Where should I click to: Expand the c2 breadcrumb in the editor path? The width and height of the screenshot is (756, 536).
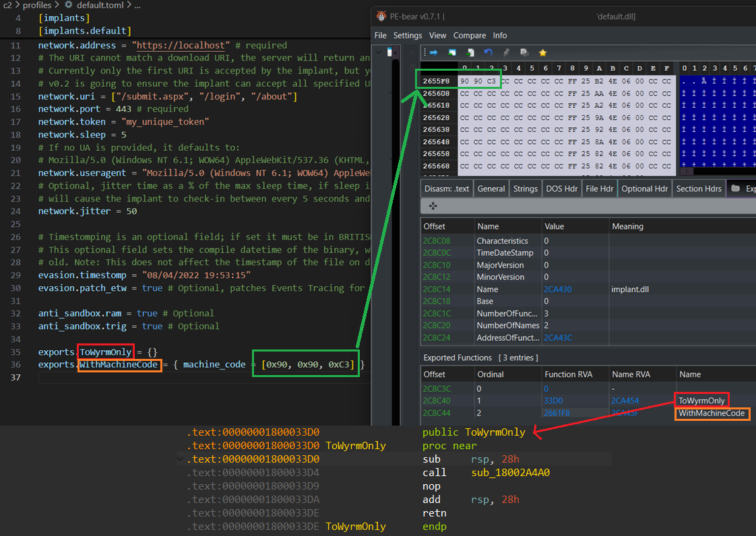click(7, 5)
